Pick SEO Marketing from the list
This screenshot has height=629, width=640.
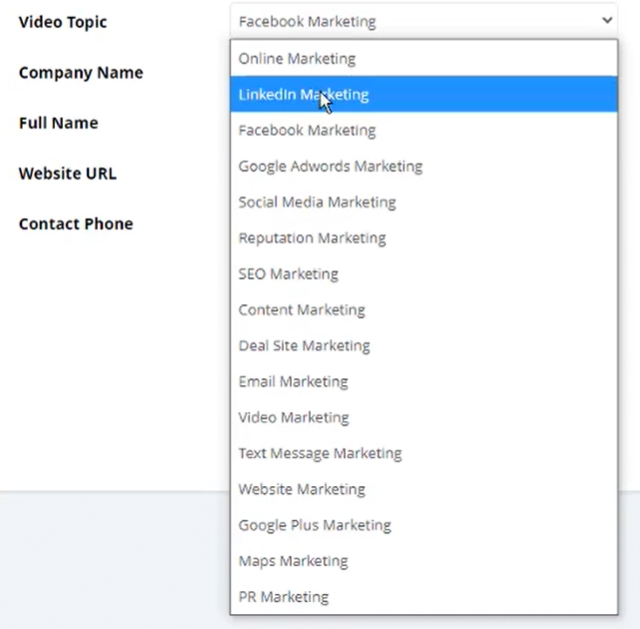[288, 274]
